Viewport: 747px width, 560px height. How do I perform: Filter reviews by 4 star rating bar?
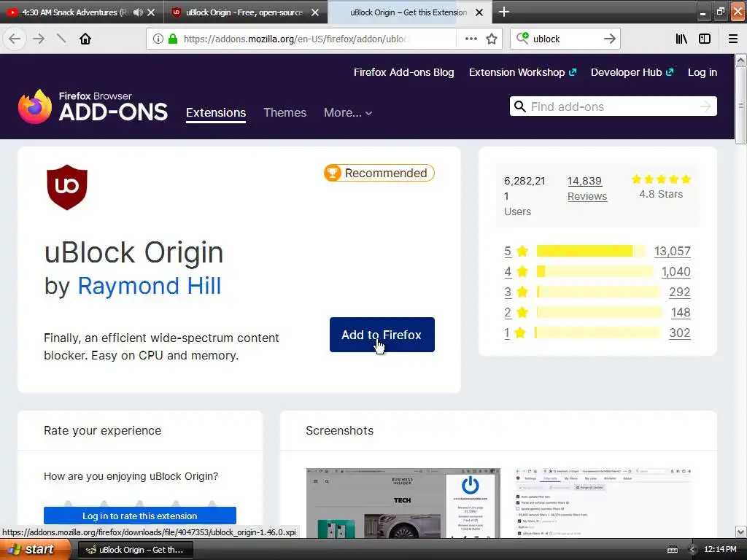click(595, 271)
